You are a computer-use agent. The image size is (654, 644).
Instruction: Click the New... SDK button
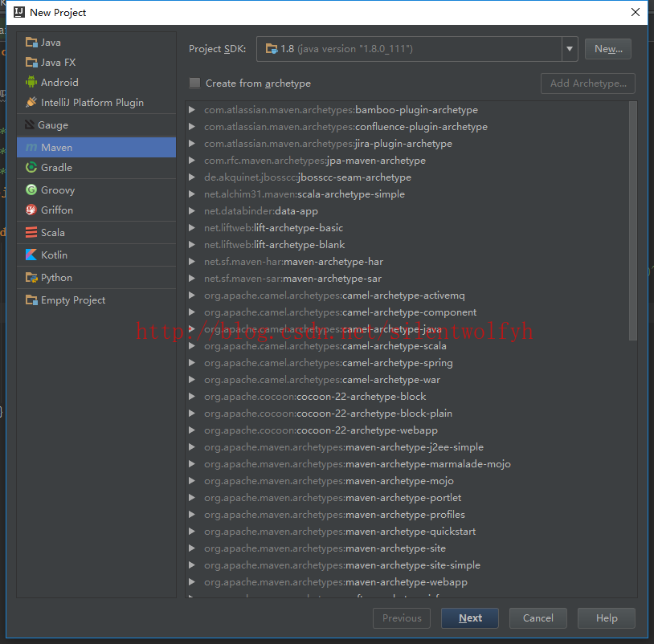(607, 49)
